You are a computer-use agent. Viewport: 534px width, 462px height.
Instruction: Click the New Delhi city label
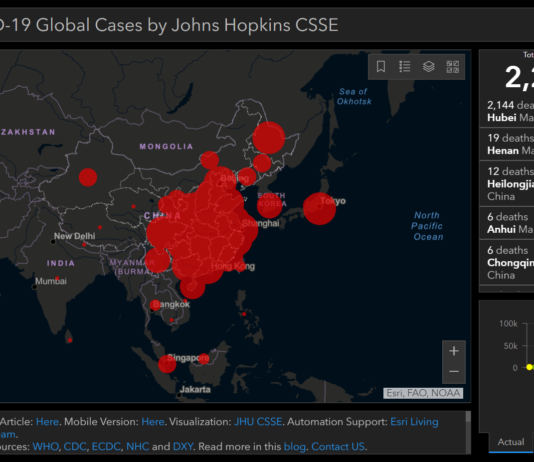75,236
